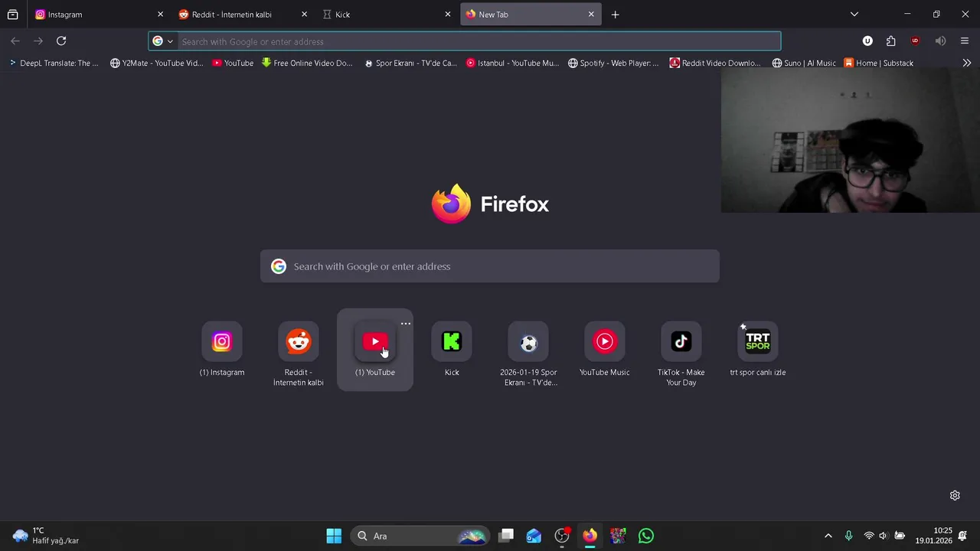Expand search engine selector in address bar
The height and width of the screenshot is (551, 980).
pyautogui.click(x=163, y=41)
